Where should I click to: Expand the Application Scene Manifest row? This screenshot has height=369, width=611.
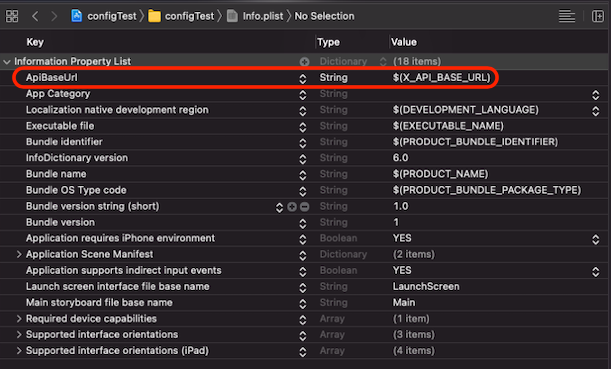[x=19, y=254]
